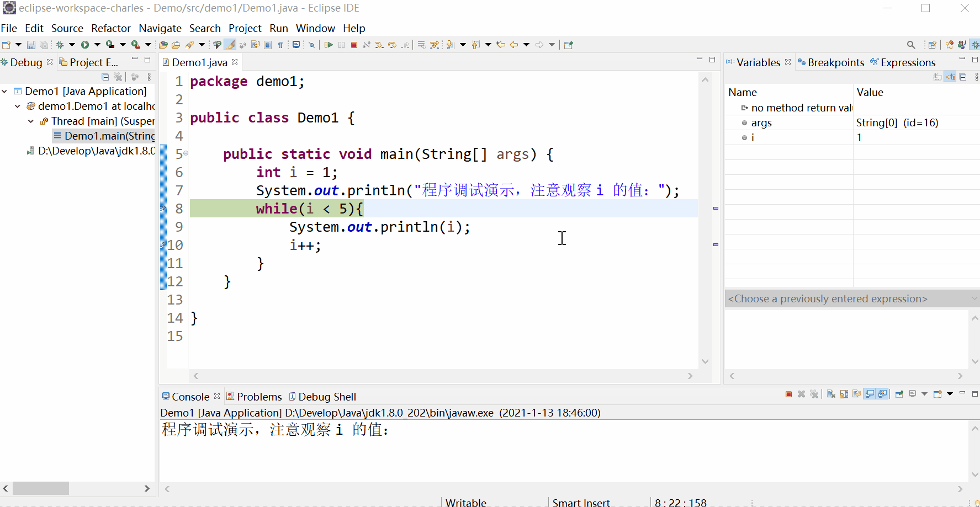Open the Debug button dropdown arrow
Image resolution: width=980 pixels, height=507 pixels.
coord(72,45)
